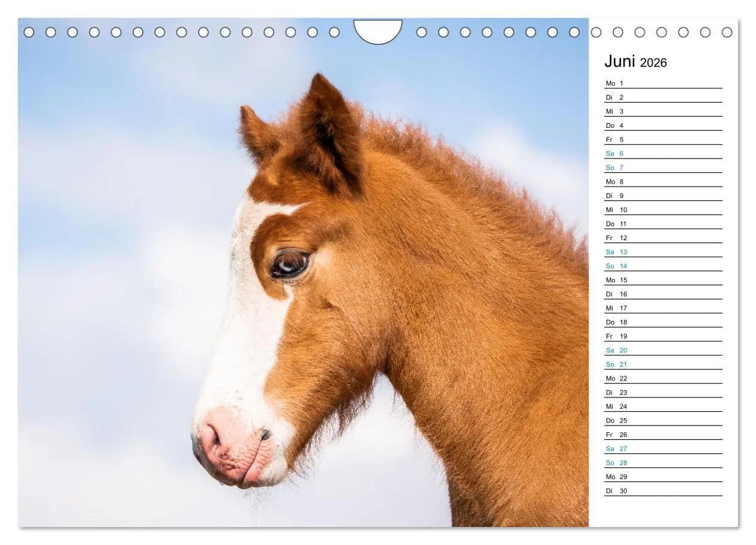Choose the Mi 10 date line
Screen dimensions: 756x545
663,210
